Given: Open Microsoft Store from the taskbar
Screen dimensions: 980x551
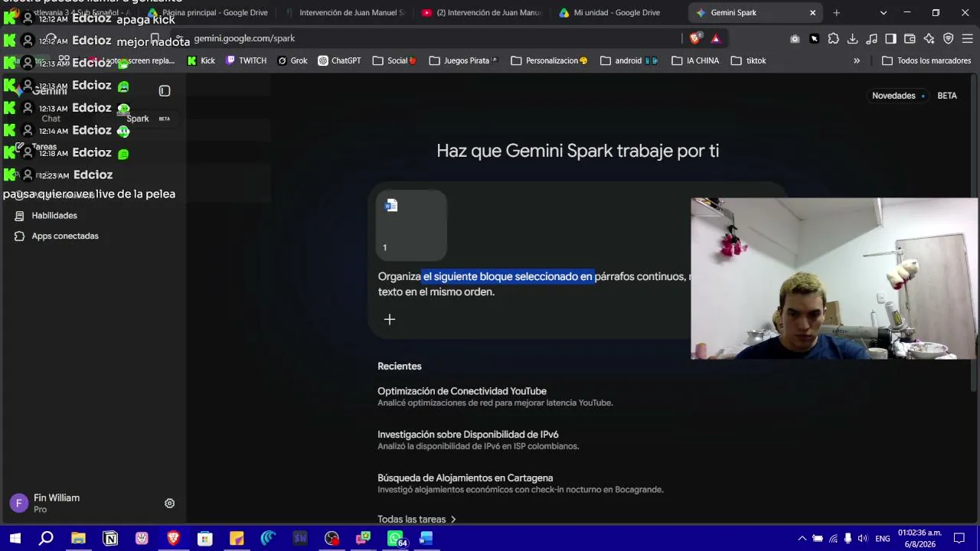Looking at the screenshot, I should (204, 538).
